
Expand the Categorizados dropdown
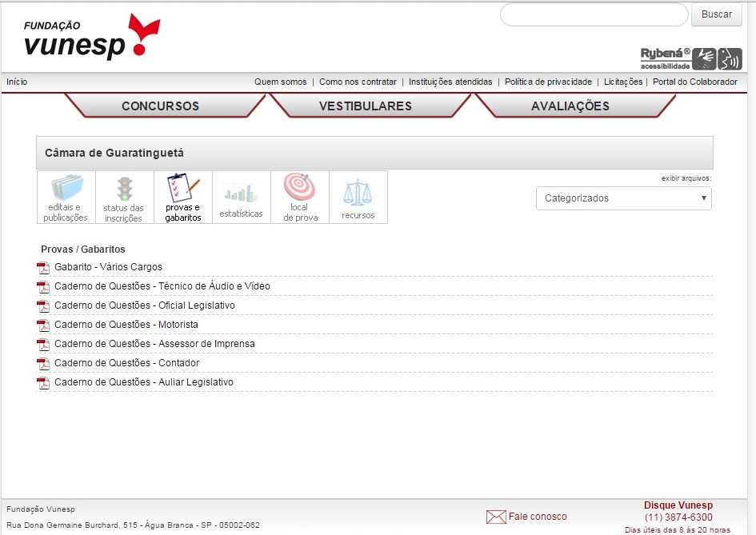pyautogui.click(x=623, y=198)
